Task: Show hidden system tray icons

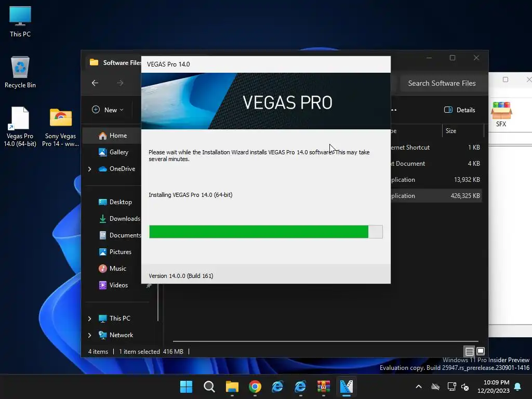Action: point(419,387)
